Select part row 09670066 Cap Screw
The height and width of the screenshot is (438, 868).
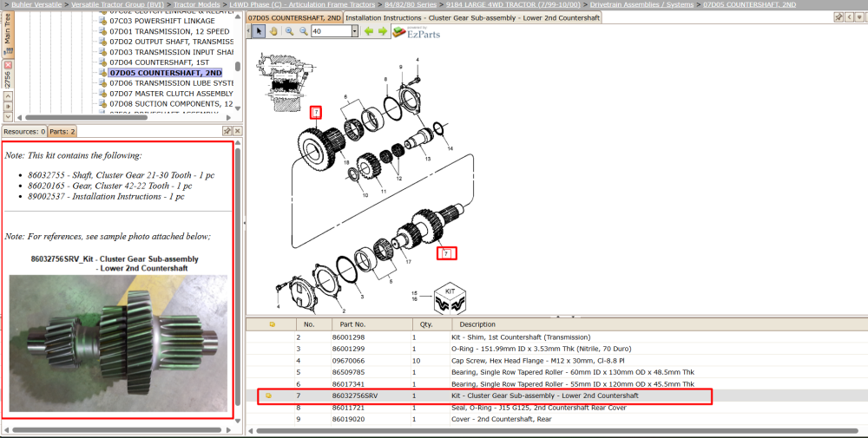tap(557, 361)
